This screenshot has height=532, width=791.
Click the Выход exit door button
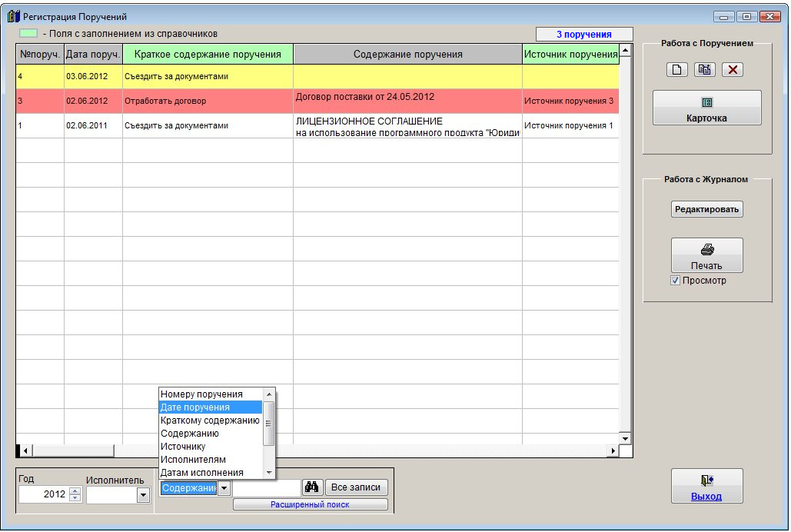[706, 486]
